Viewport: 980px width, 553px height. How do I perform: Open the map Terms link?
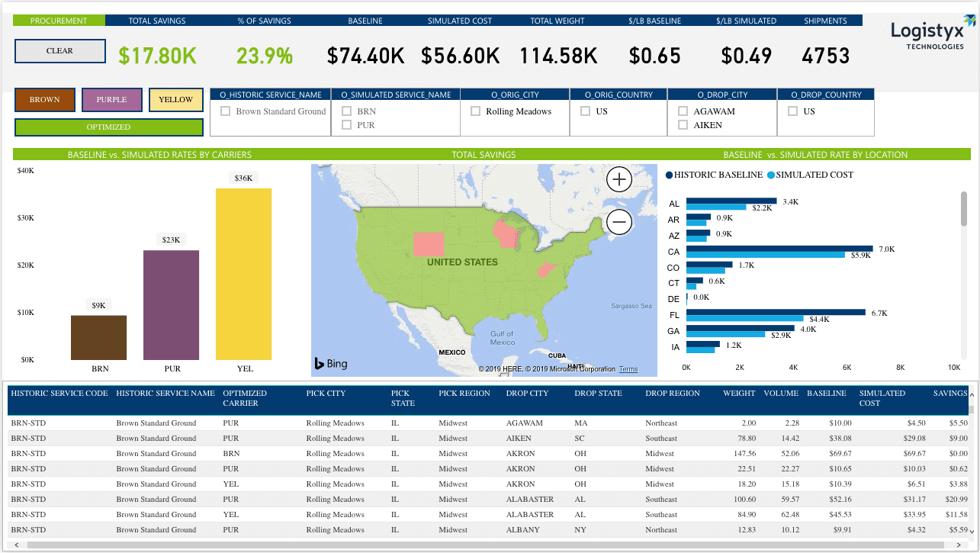[x=628, y=369]
